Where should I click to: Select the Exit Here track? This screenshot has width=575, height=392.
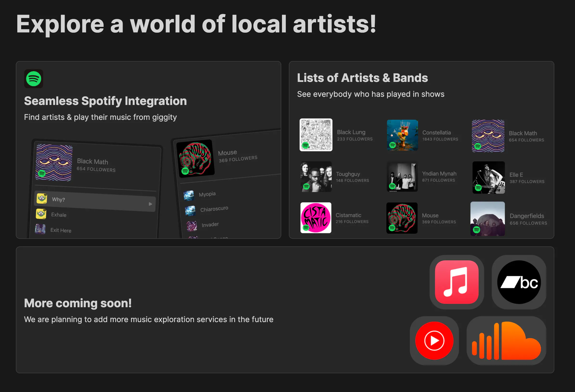(61, 230)
